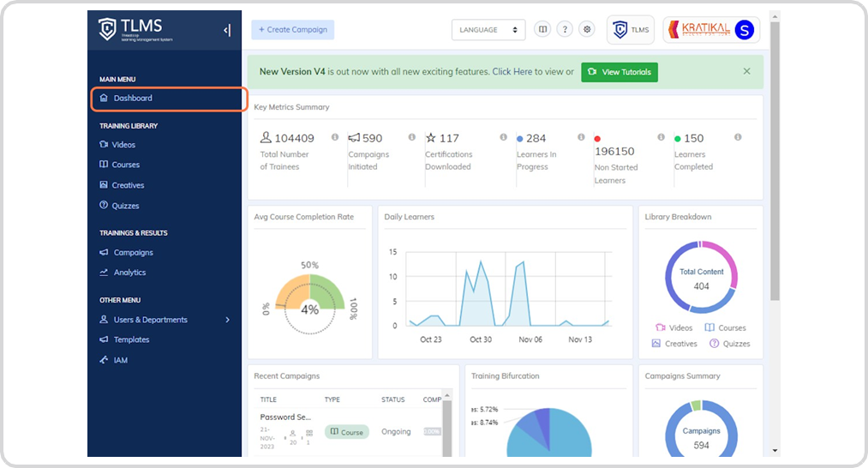Click the 'Click Here' link in banner
Viewport: 868px width, 468px height.
point(512,72)
